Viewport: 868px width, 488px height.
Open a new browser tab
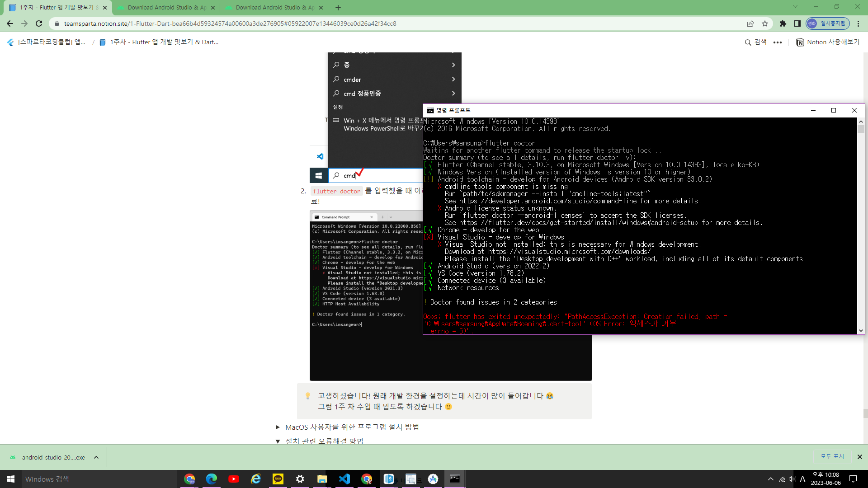338,8
